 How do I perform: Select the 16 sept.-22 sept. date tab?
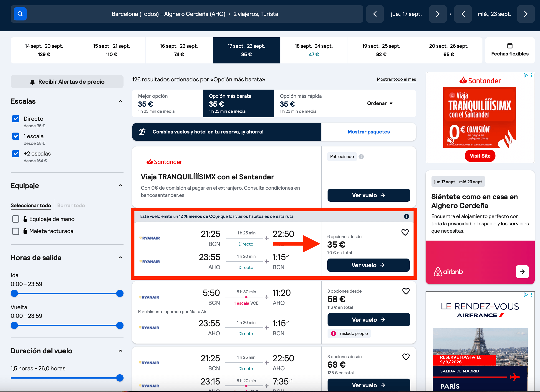pyautogui.click(x=179, y=50)
